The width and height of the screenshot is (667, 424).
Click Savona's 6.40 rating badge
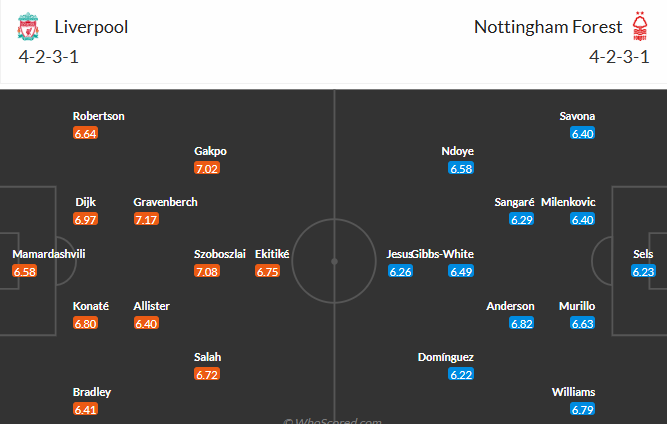583,133
